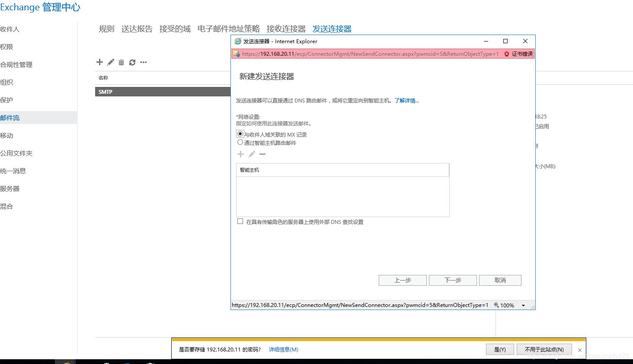
Task: Open the more options ellipsis icon
Action: (x=144, y=62)
